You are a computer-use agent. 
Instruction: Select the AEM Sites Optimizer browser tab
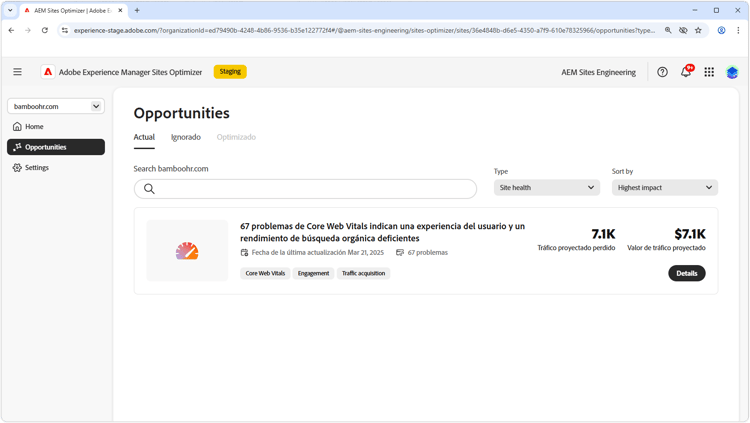(x=73, y=10)
